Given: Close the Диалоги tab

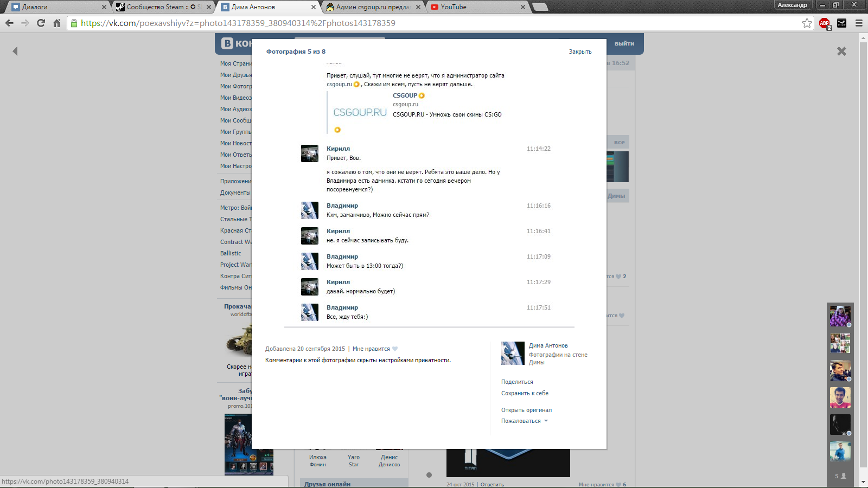Looking at the screenshot, I should [x=104, y=7].
